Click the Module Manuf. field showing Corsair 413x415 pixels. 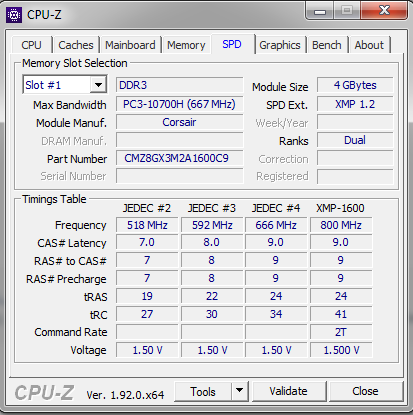pos(179,122)
